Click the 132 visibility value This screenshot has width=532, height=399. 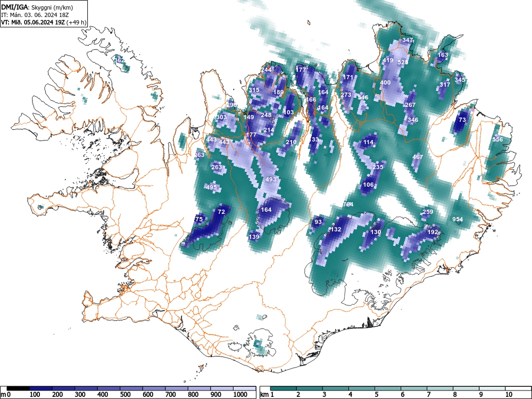336,229
